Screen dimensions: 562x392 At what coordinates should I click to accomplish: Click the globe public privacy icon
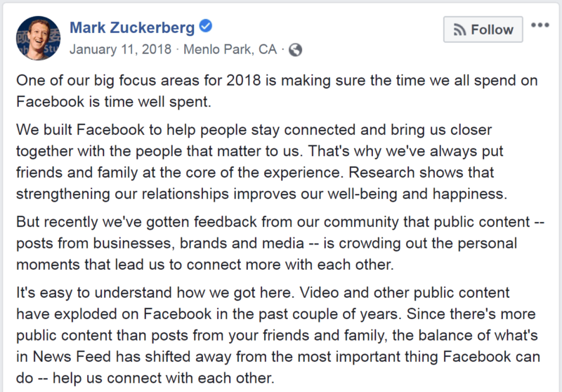[x=295, y=50]
